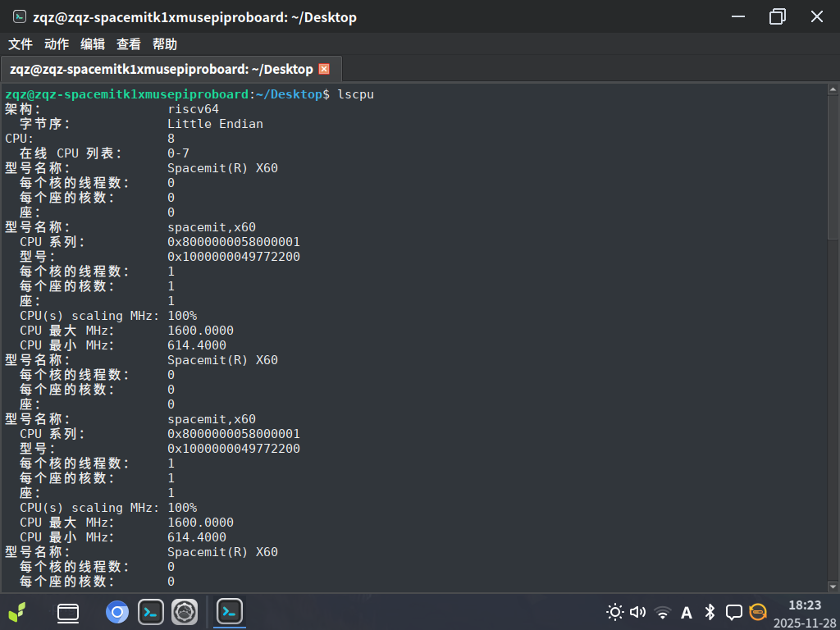
Task: Open Bluetooth tray icon
Action: coord(710,612)
